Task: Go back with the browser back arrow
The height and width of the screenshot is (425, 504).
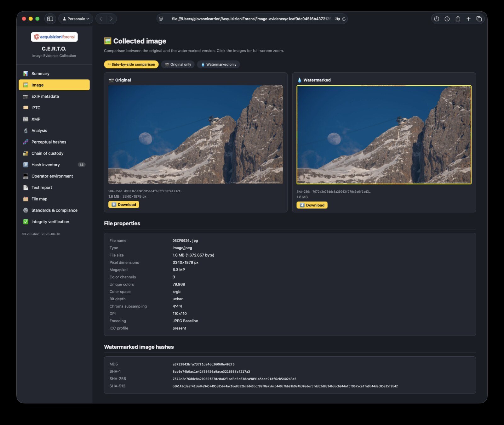Action: click(101, 19)
